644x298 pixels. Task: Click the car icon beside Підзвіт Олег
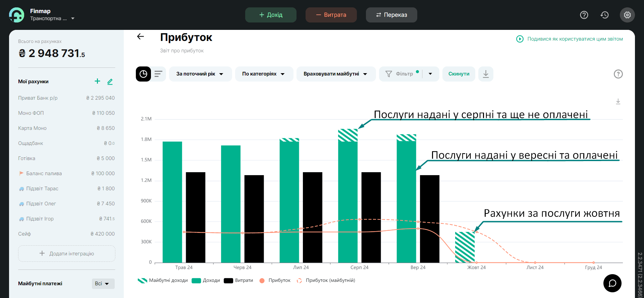21,204
